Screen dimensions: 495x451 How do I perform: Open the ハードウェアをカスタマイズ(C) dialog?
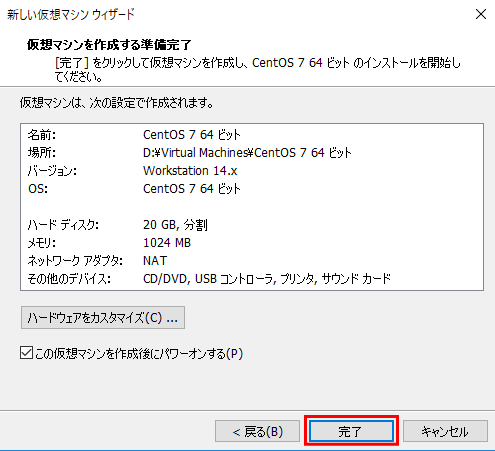103,318
